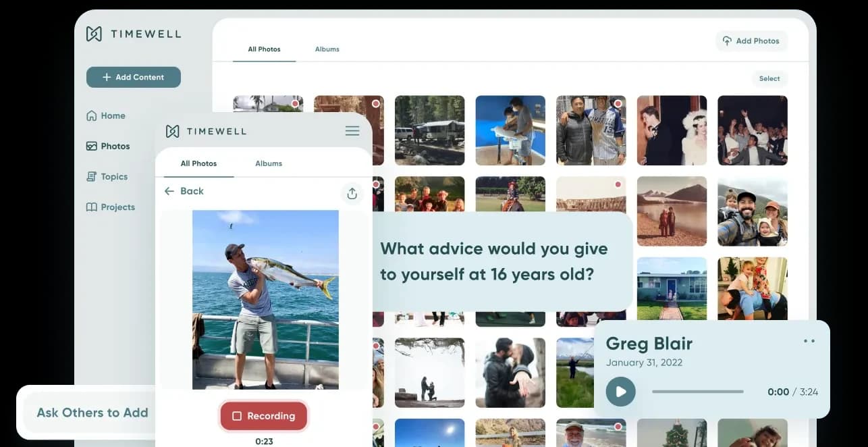Screen dimensions: 868x447
Task: Open the share icon on the photo detail view
Action: pos(352,194)
